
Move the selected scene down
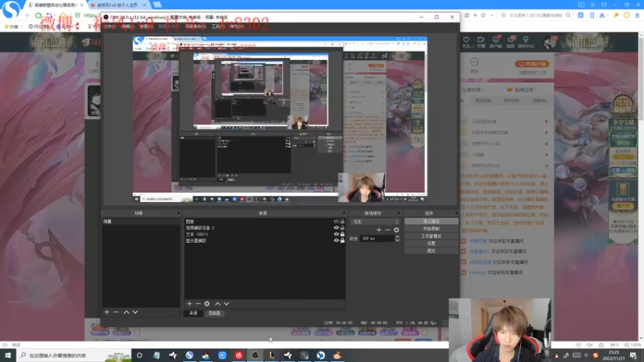[135, 312]
